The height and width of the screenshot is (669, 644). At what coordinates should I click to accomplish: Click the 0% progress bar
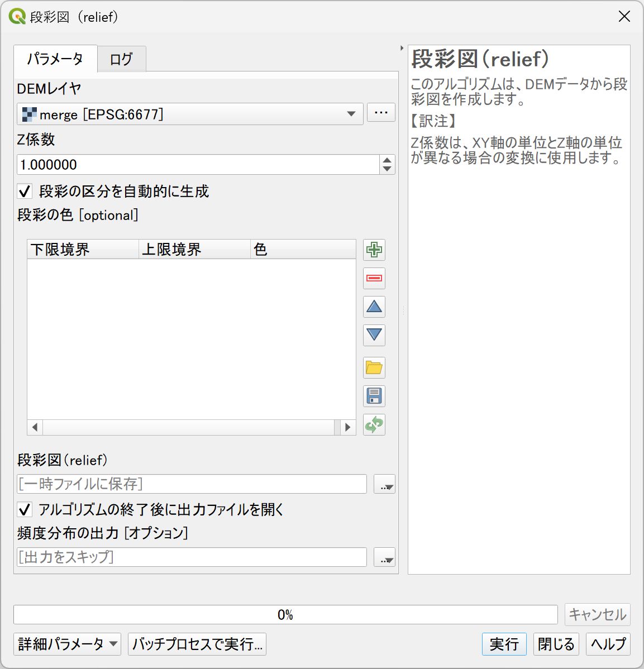(x=285, y=615)
